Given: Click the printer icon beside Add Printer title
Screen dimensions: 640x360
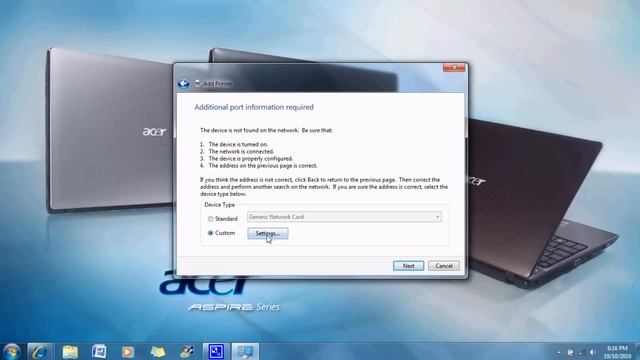Looking at the screenshot, I should pyautogui.click(x=198, y=84).
